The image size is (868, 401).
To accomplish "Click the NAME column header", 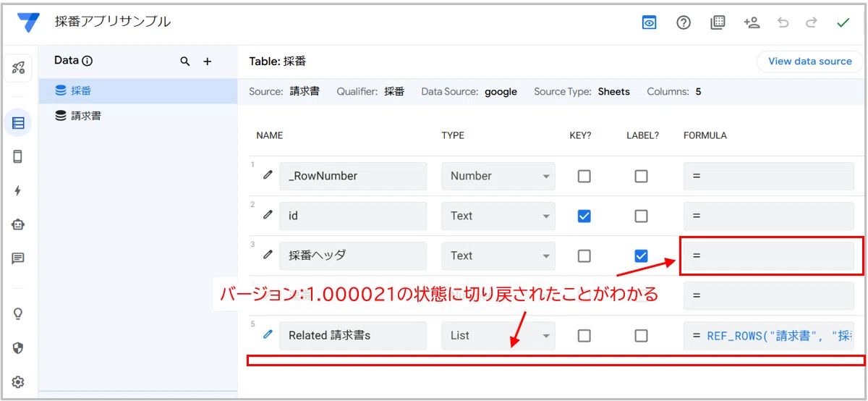I will (270, 135).
